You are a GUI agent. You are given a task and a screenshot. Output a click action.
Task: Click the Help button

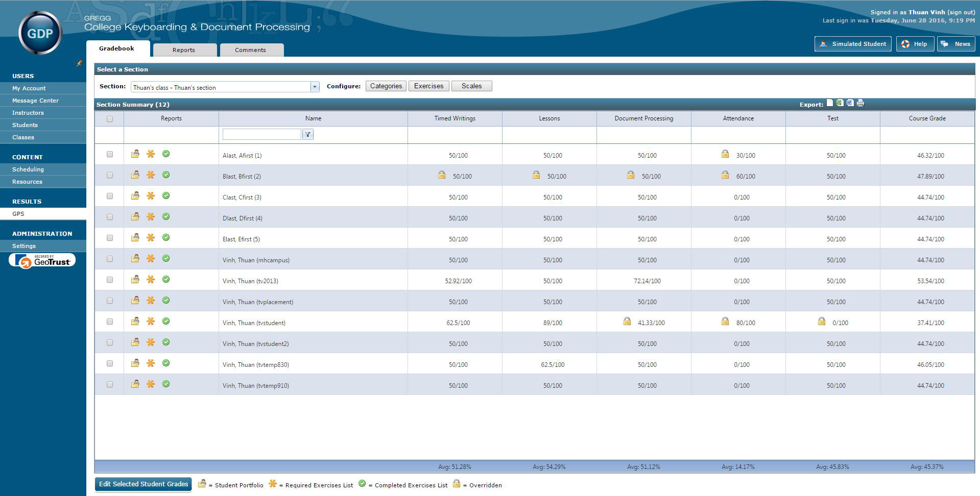point(915,44)
